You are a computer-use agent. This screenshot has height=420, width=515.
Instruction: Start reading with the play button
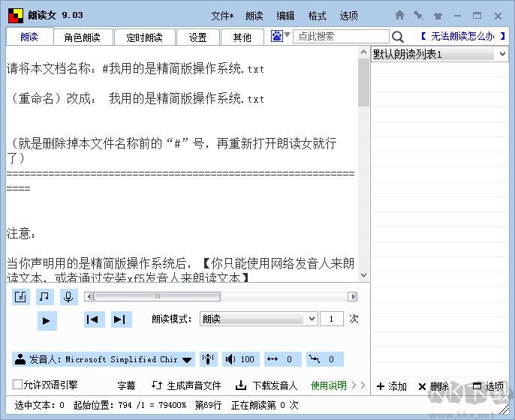47,320
